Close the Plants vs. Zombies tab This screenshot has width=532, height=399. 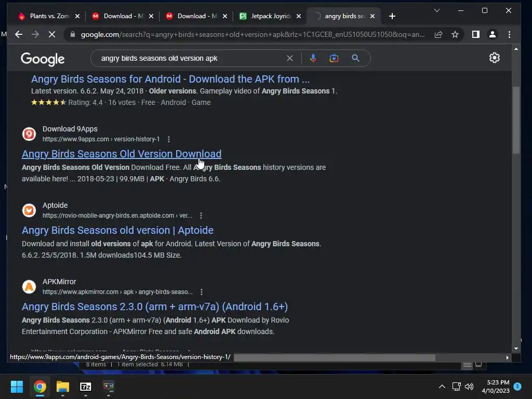77,16
